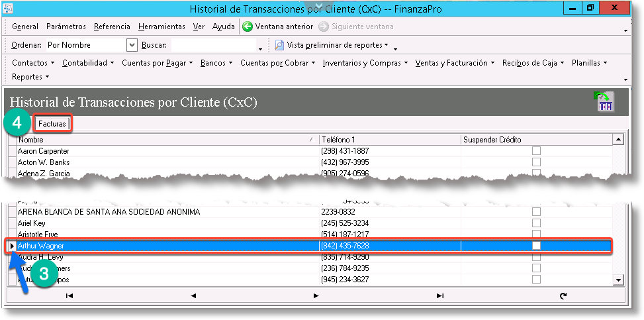Click the Suspender Crédito column header
This screenshot has width=644, height=320.
pyautogui.click(x=537, y=140)
